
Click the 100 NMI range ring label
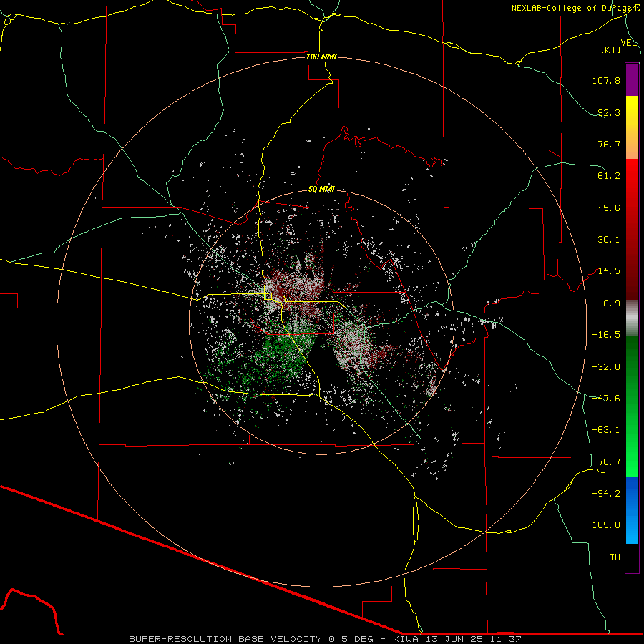321,57
